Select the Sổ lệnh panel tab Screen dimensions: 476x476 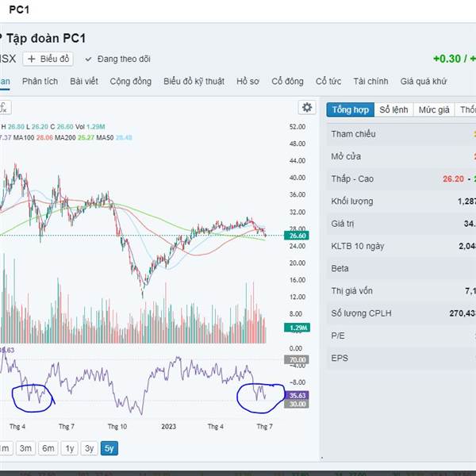393,109
